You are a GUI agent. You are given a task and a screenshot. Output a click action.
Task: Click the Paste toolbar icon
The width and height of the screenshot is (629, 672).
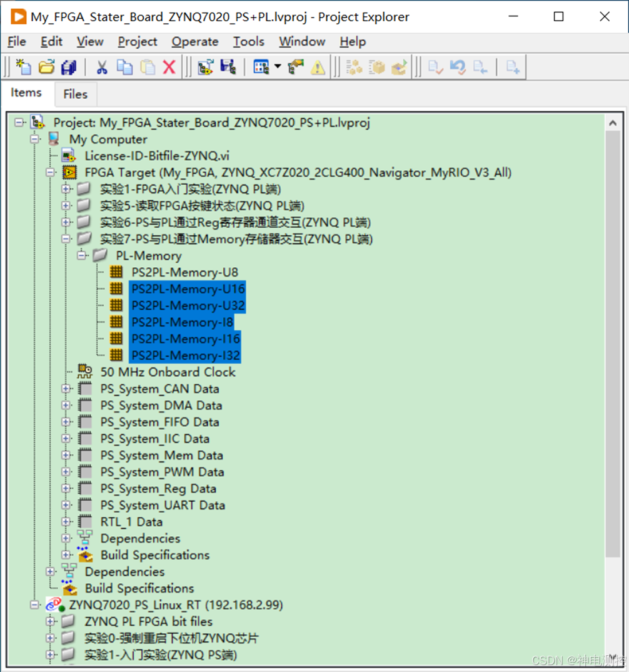148,68
